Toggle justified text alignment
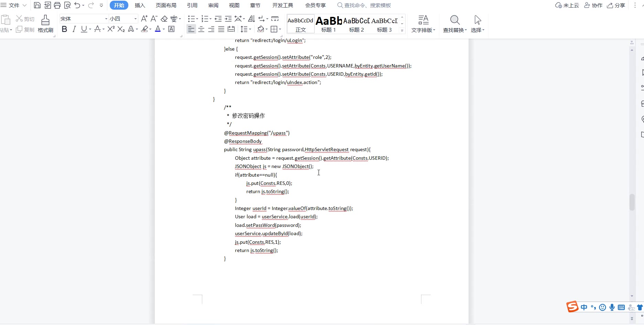The height and width of the screenshot is (325, 644). pyautogui.click(x=221, y=29)
